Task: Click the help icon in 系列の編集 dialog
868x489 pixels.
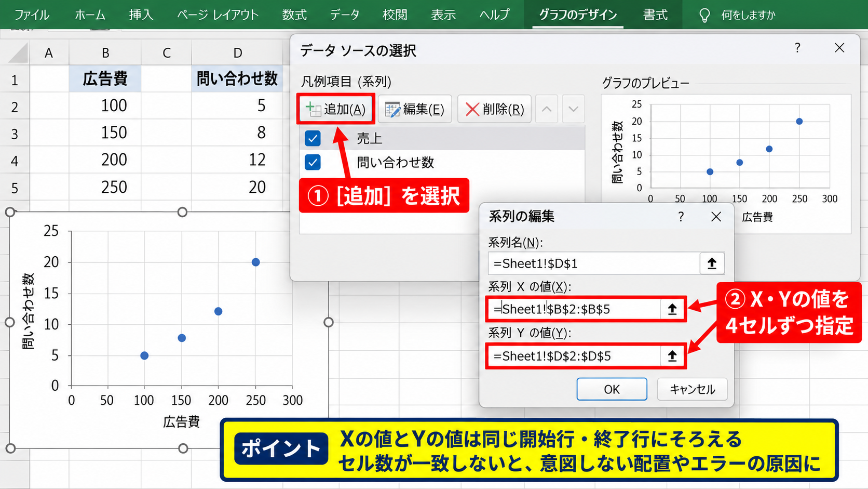Action: tap(681, 216)
